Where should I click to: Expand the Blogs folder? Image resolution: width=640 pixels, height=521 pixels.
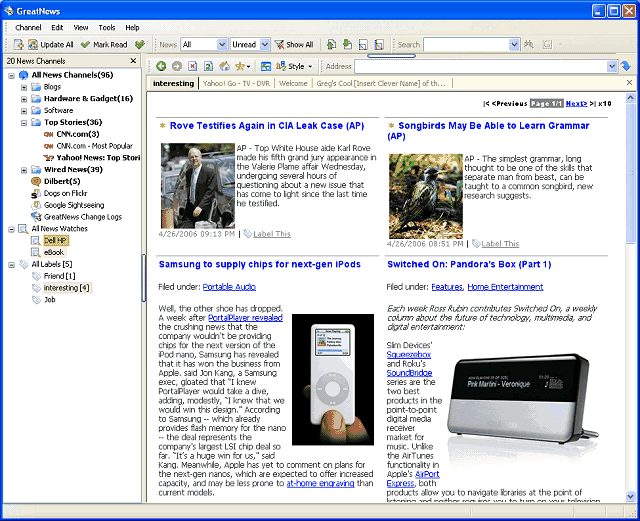(24, 87)
